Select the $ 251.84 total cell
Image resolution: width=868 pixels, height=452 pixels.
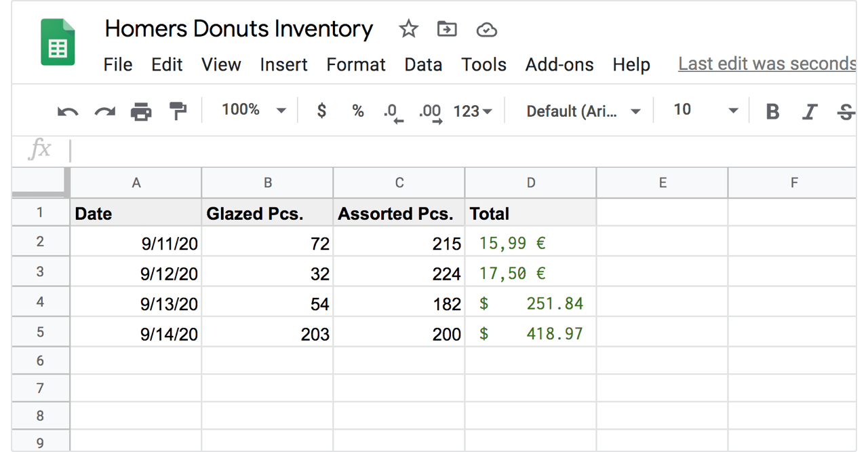[x=530, y=302]
